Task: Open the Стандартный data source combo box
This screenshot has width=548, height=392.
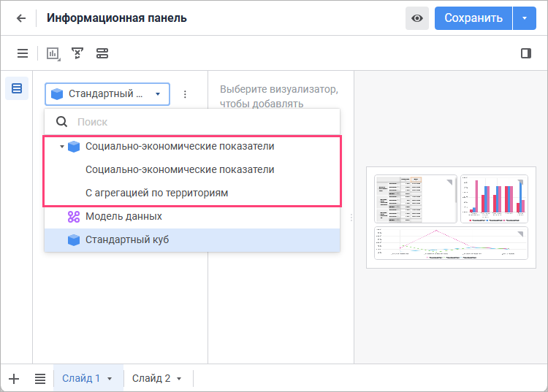Action: coord(107,94)
